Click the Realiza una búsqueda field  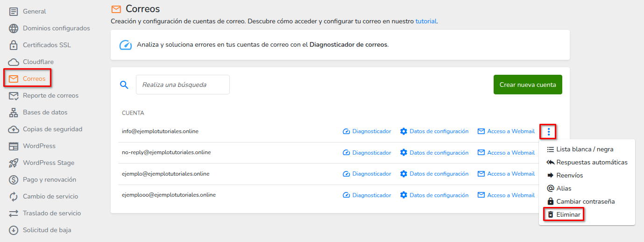[x=183, y=85]
